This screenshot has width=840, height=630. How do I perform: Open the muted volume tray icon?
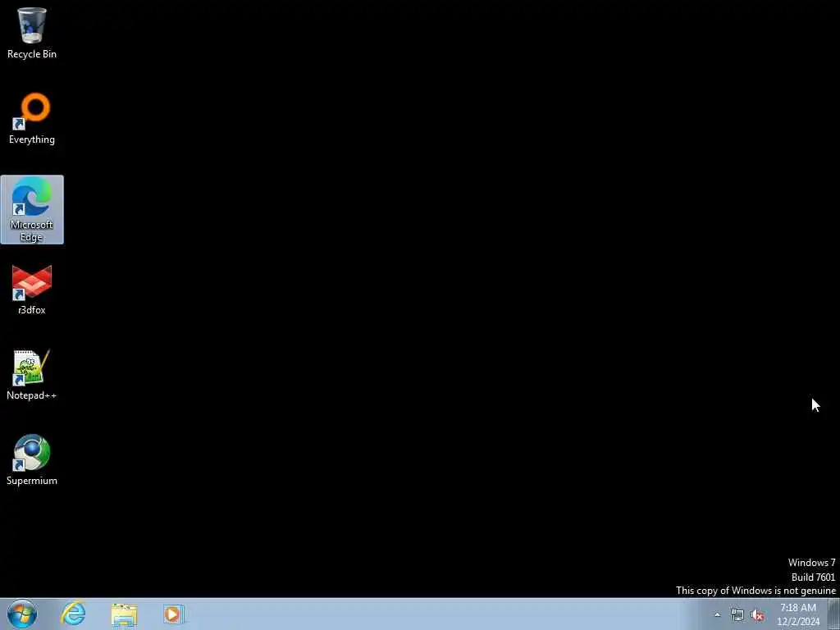[x=757, y=615]
